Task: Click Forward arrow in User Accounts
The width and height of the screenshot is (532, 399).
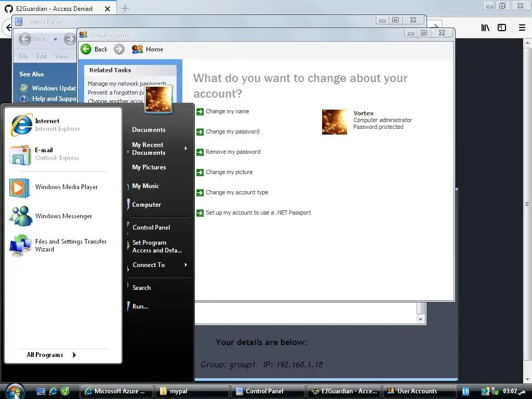Action: pos(119,49)
